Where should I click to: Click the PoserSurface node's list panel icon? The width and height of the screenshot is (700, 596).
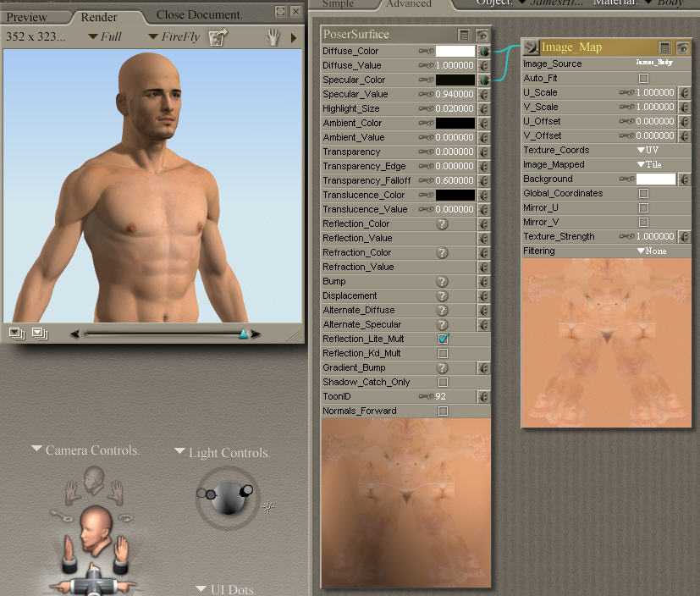464,35
